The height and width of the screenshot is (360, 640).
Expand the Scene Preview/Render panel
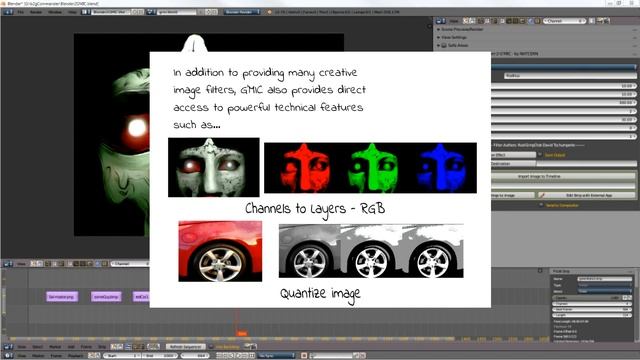[462, 29]
